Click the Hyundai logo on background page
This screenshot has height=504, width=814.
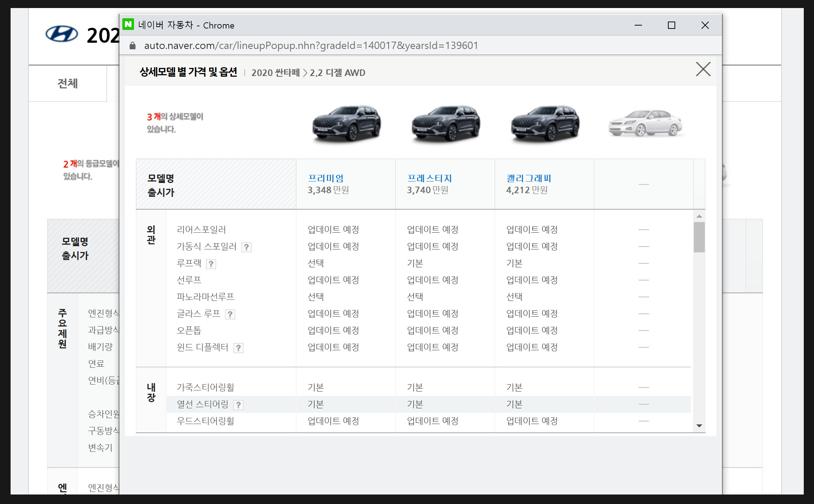click(61, 34)
